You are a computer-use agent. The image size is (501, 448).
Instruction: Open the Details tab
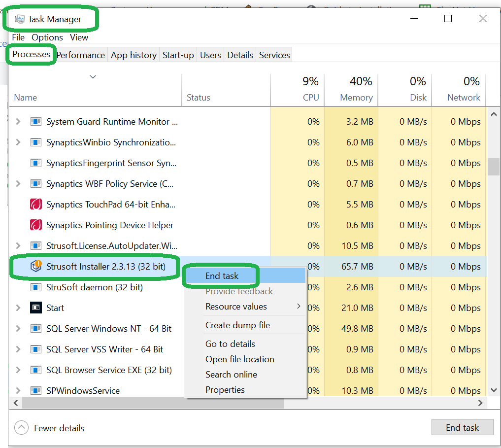tap(240, 55)
